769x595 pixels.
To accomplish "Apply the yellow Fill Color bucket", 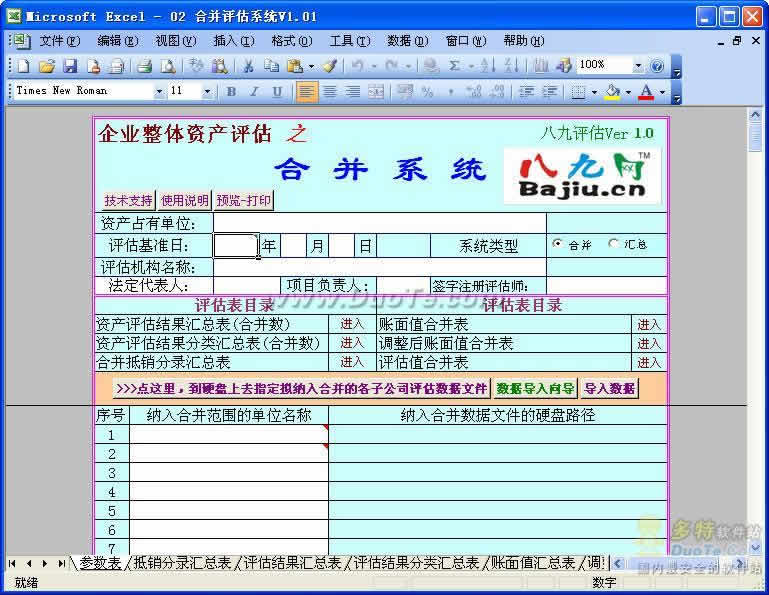I will 613,92.
